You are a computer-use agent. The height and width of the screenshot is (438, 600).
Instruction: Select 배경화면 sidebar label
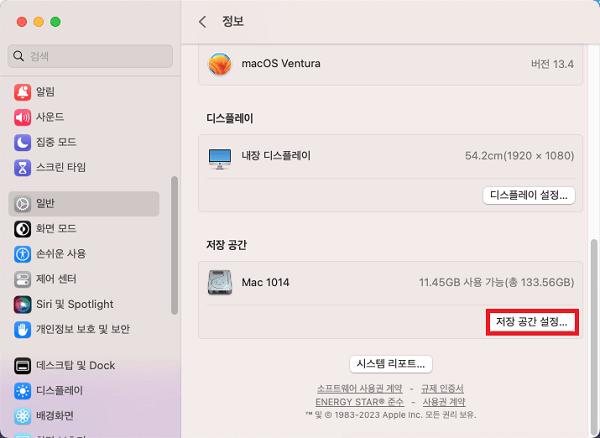55,416
